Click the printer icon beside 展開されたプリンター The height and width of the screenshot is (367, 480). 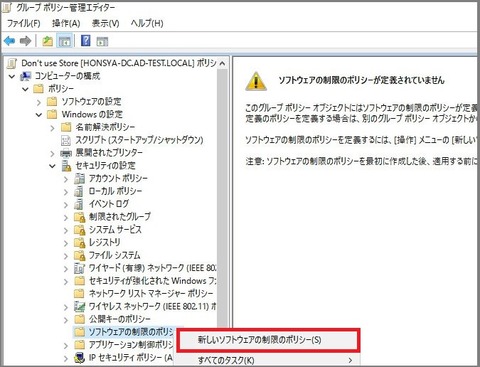point(66,153)
